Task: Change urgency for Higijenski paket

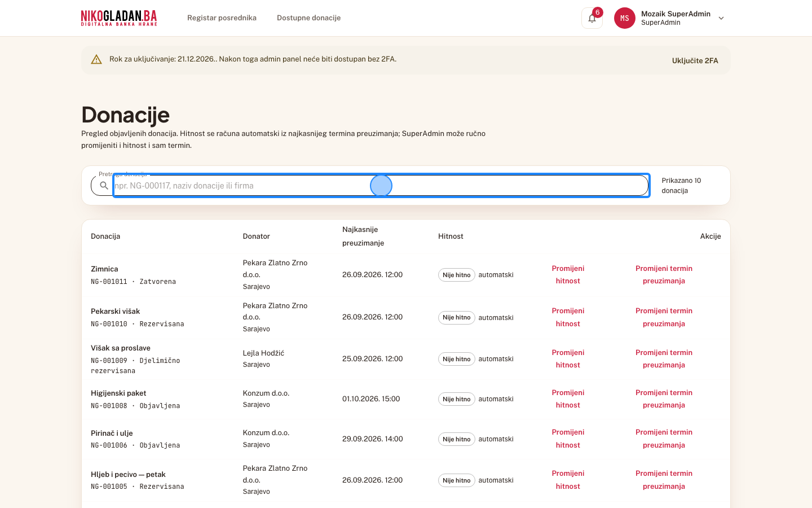Action: tap(568, 399)
